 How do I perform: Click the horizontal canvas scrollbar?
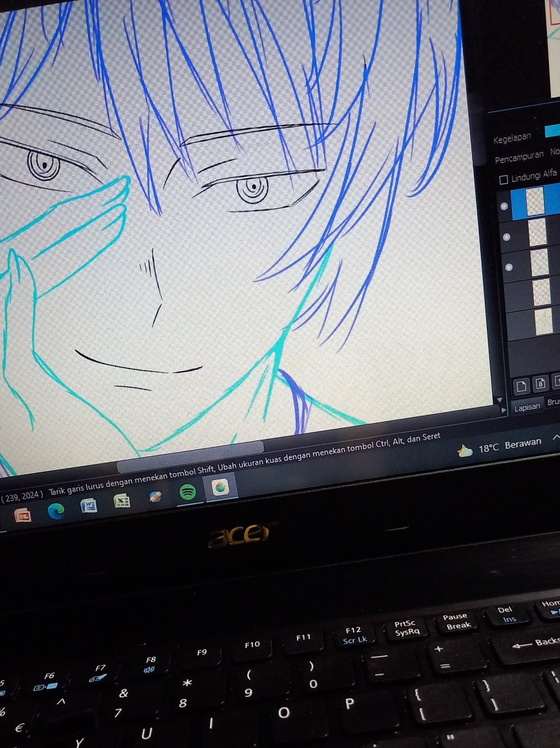[190, 456]
